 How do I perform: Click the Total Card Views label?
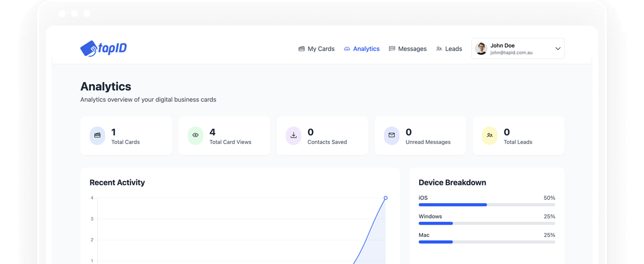(x=230, y=142)
